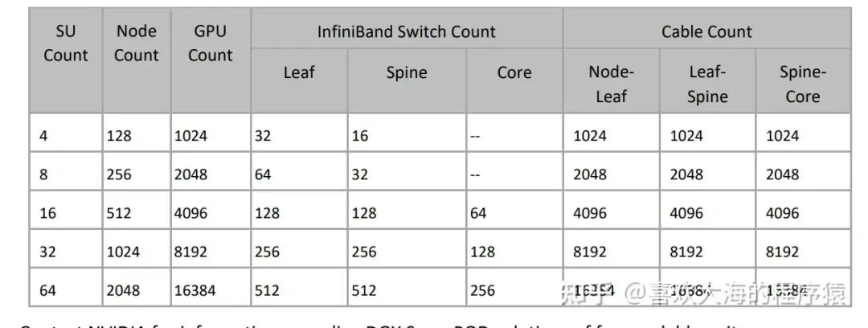This screenshot has width=868, height=328.
Task: Click Core cell showing 256 in last row
Action: click(483, 290)
